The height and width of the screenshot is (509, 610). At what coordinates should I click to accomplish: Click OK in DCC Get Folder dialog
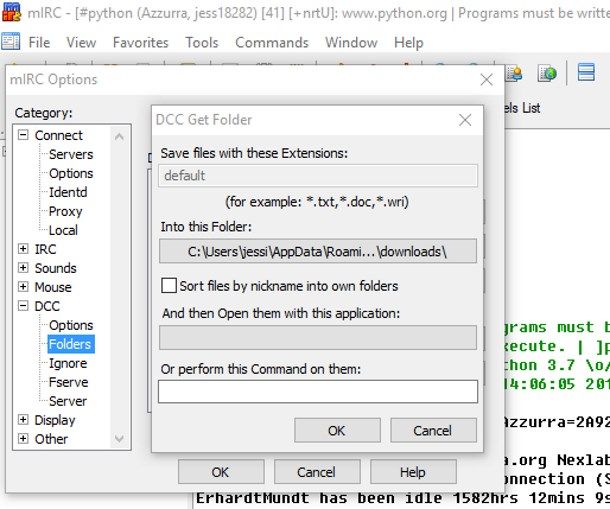[337, 430]
